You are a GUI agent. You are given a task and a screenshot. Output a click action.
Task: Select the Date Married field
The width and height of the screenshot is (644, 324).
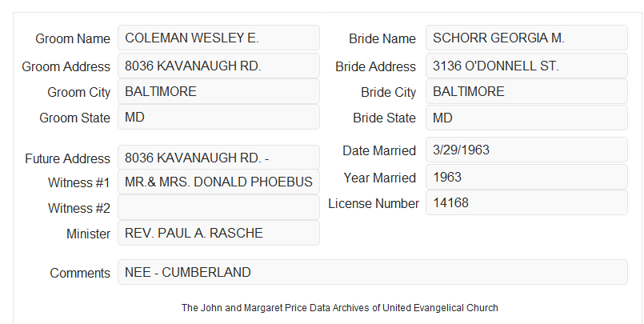pos(526,150)
